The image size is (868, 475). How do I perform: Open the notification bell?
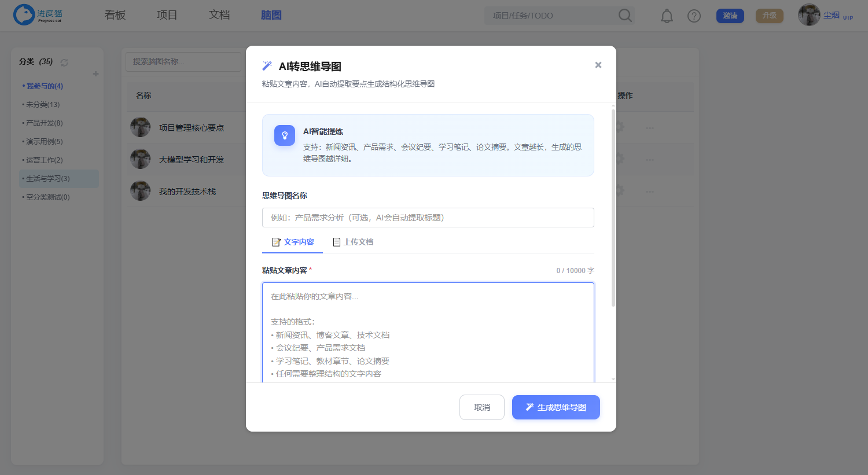[x=667, y=16]
